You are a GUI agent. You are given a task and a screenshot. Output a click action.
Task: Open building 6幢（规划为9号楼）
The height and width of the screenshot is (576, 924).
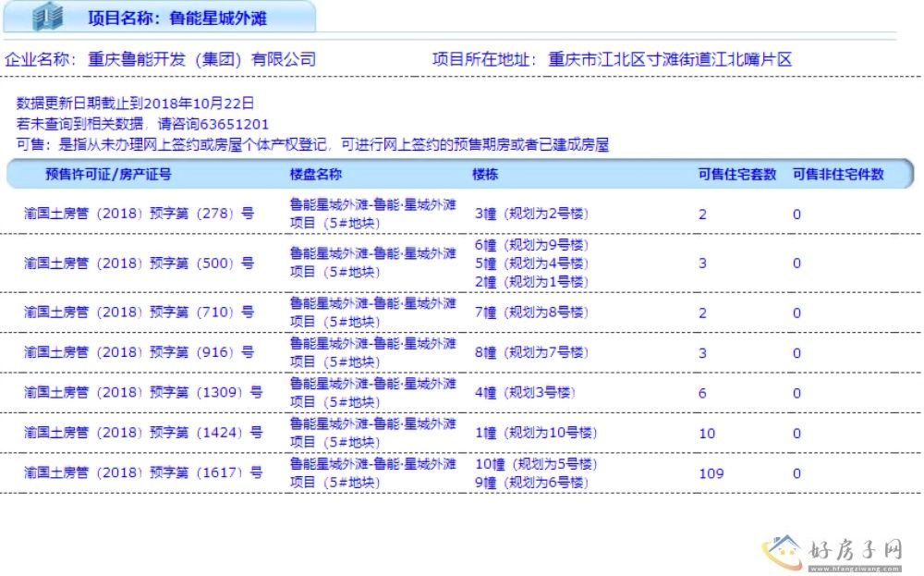pyautogui.click(x=531, y=245)
